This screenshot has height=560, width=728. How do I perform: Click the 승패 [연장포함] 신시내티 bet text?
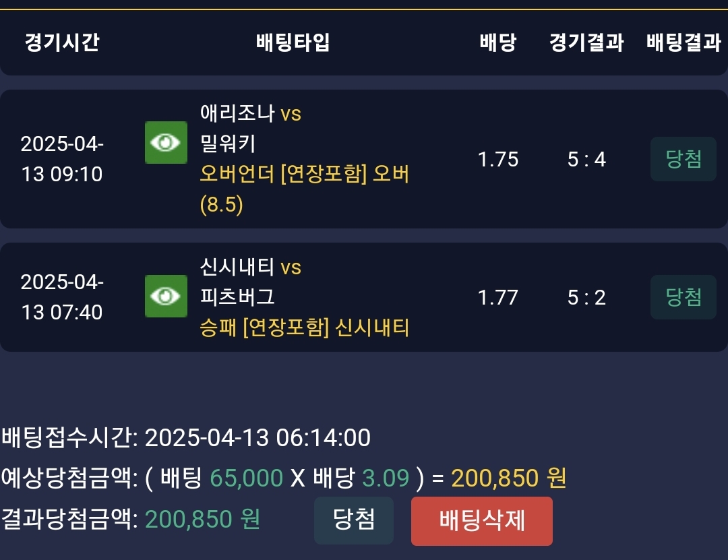305,328
